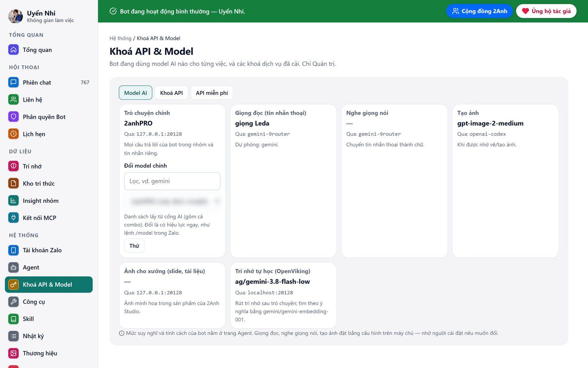Click the Uyển Nhi profile avatar
The image size is (588, 368).
(15, 16)
